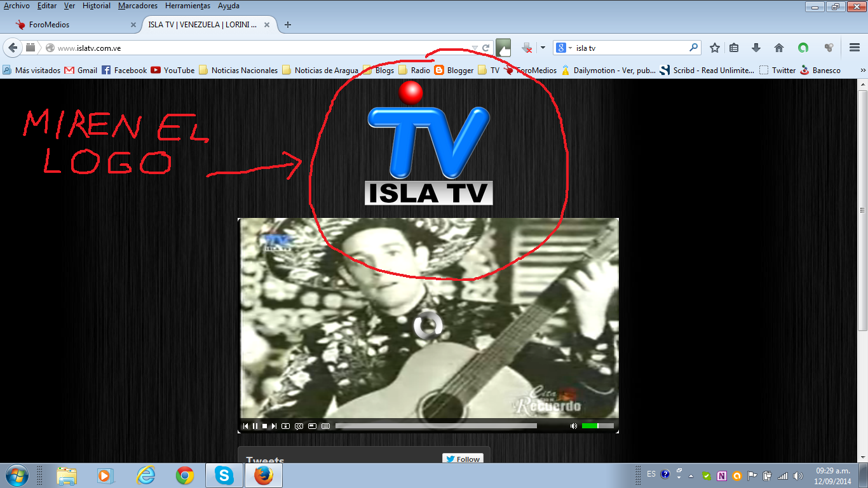Click the Isla TV logo image
Image resolution: width=868 pixels, height=488 pixels.
[429, 144]
